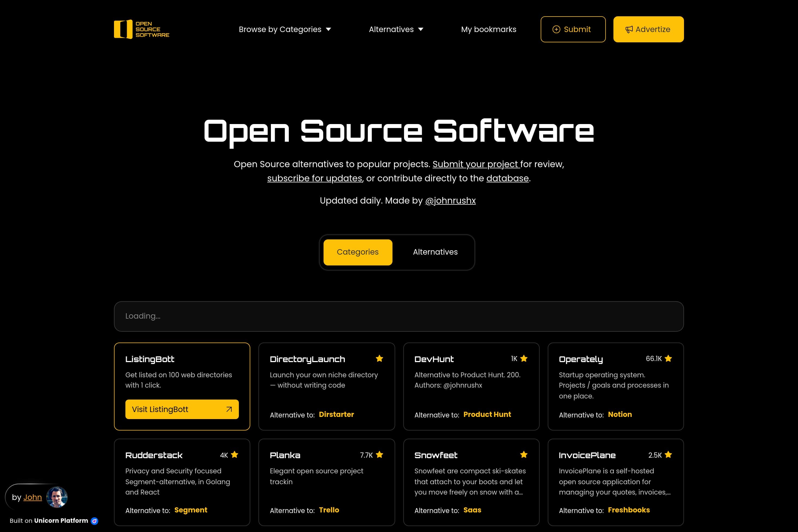The image size is (798, 532).
Task: Click the 66.1K star count on Operately
Action: tap(654, 359)
